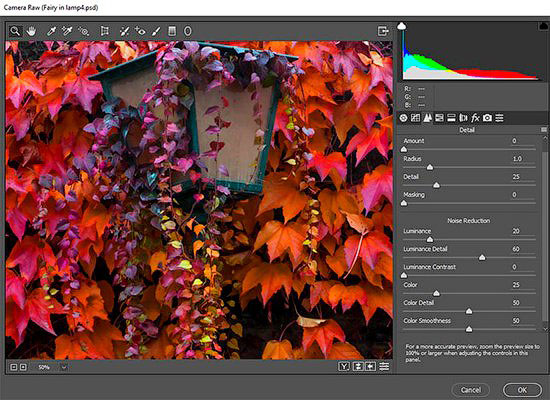Select the Hand tool
550x400 pixels.
(31, 31)
